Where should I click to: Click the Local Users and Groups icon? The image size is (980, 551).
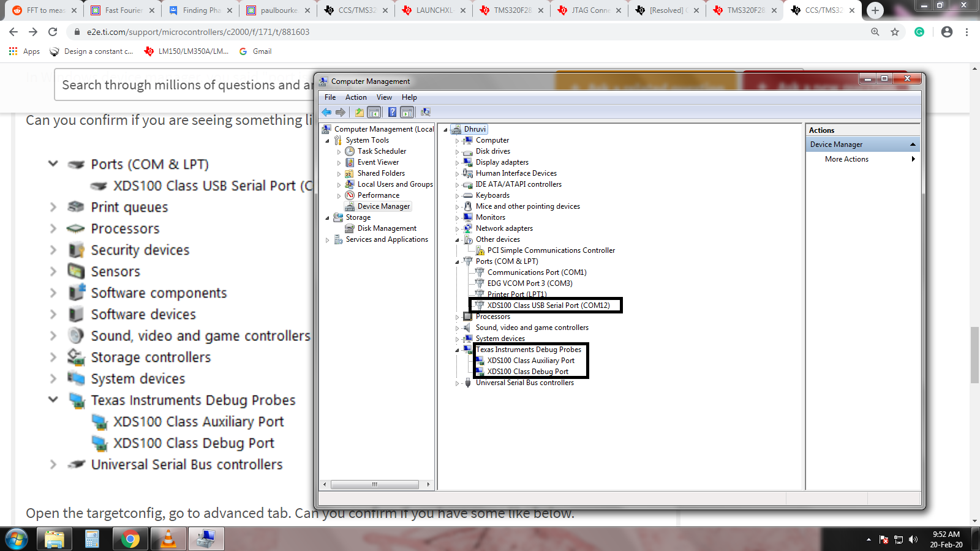350,184
